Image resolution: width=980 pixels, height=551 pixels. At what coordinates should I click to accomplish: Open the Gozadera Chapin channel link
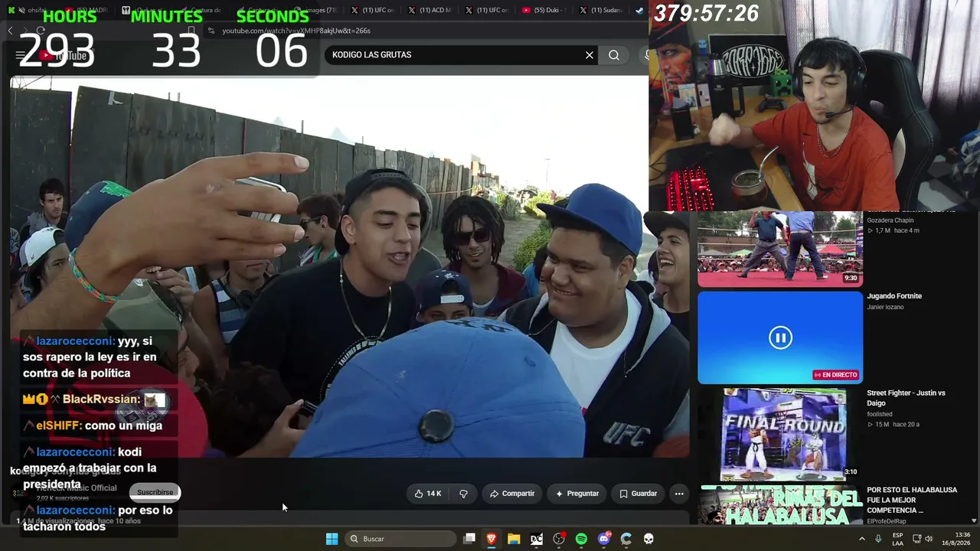[x=890, y=220]
